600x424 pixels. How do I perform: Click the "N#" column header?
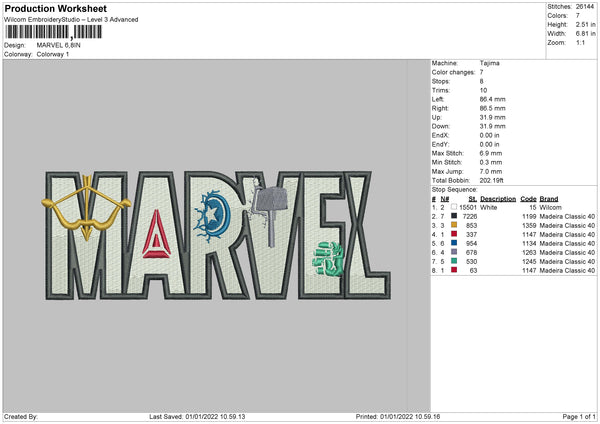click(x=445, y=199)
